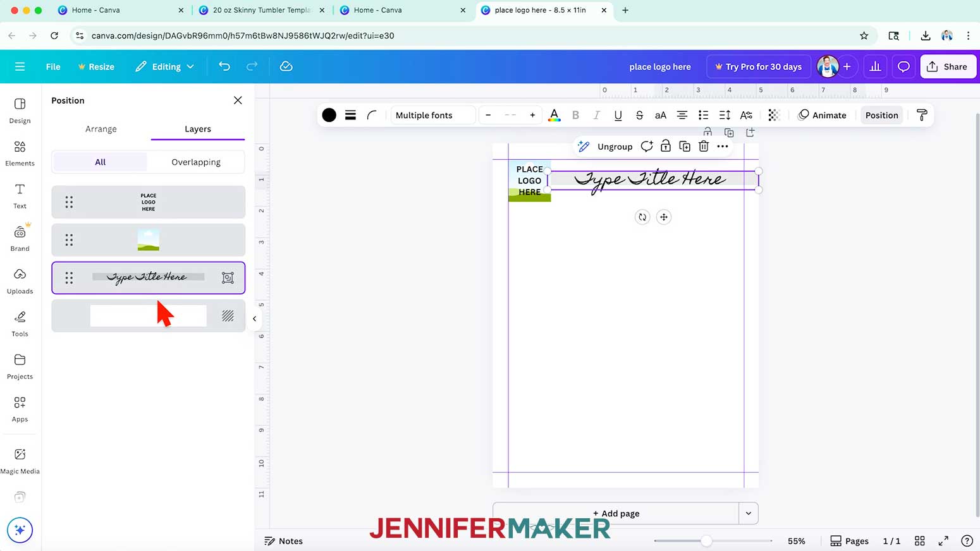Viewport: 980px width, 551px height.
Task: Open the Elements sidebar panel
Action: (20, 154)
